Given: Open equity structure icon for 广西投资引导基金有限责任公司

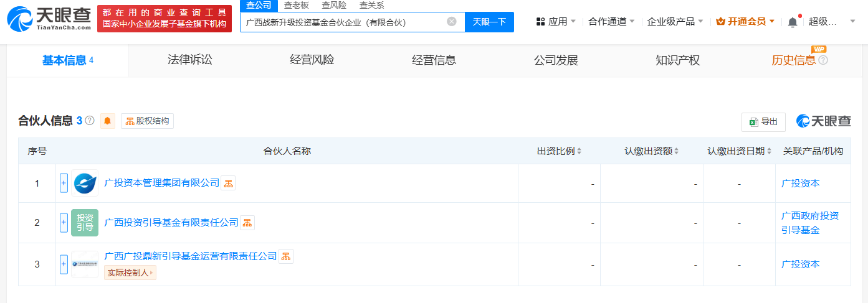Looking at the screenshot, I should tap(247, 222).
